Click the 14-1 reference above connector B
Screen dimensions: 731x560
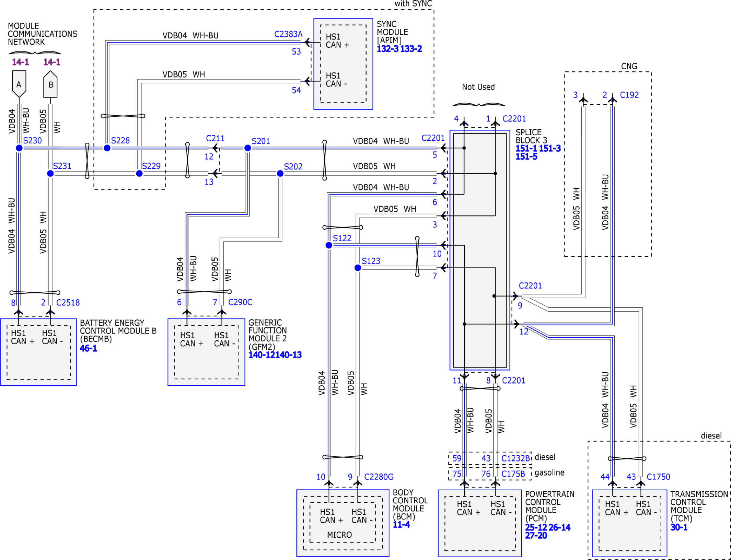click(52, 62)
